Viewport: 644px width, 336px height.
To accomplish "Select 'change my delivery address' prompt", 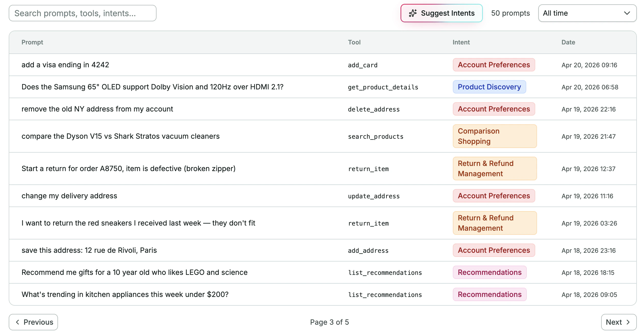I will pyautogui.click(x=69, y=196).
